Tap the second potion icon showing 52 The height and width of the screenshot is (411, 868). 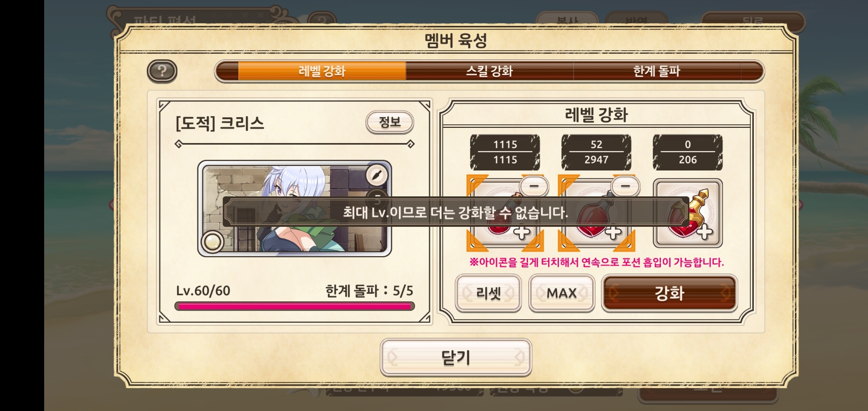(596, 213)
